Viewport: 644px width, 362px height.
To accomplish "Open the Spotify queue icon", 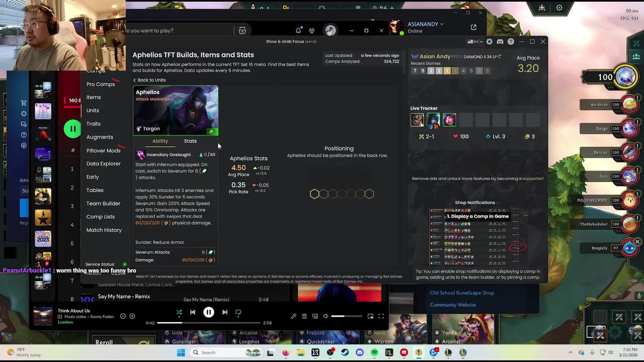I will click(304, 316).
